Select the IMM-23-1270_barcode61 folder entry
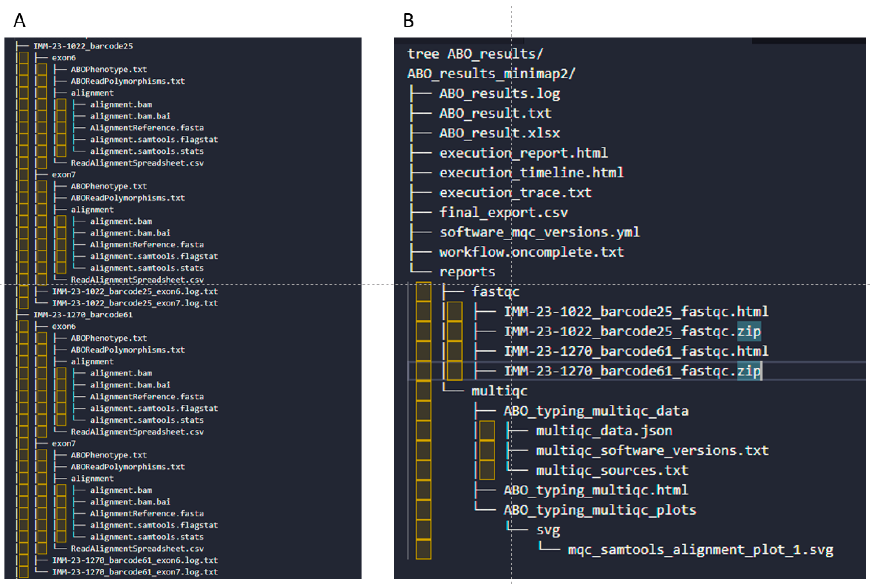The width and height of the screenshot is (877, 588). click(83, 315)
